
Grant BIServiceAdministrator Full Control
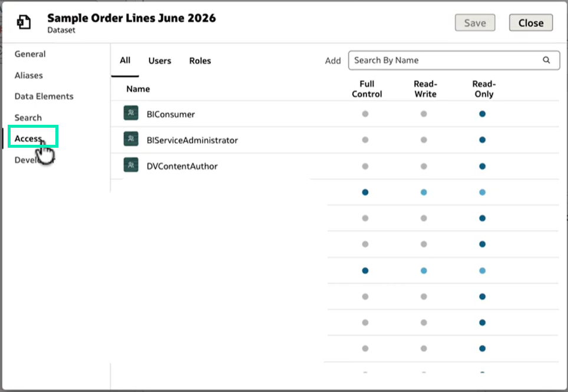click(365, 139)
